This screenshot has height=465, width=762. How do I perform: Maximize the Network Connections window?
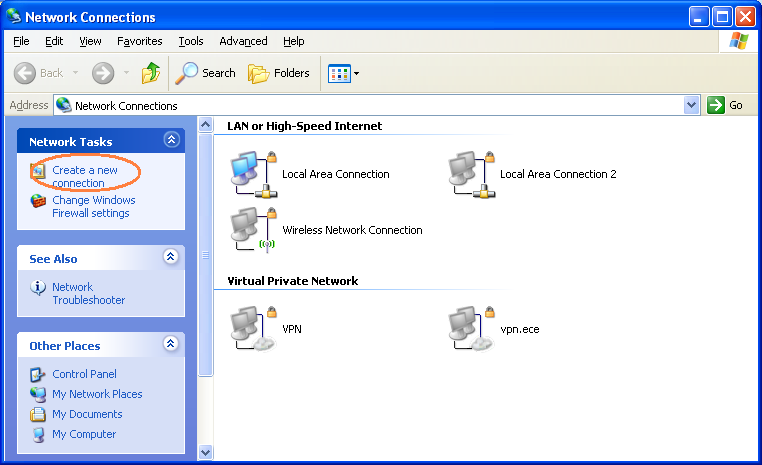[722, 17]
